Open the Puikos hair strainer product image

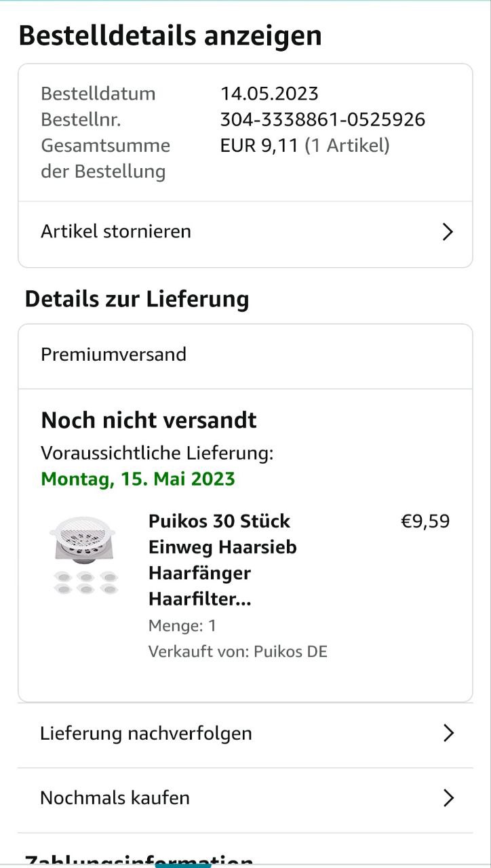85,556
